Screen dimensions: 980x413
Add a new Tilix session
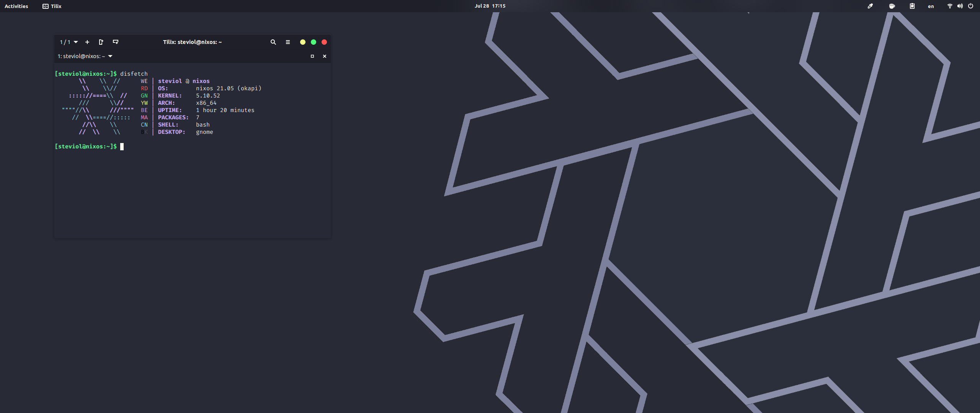pyautogui.click(x=87, y=42)
